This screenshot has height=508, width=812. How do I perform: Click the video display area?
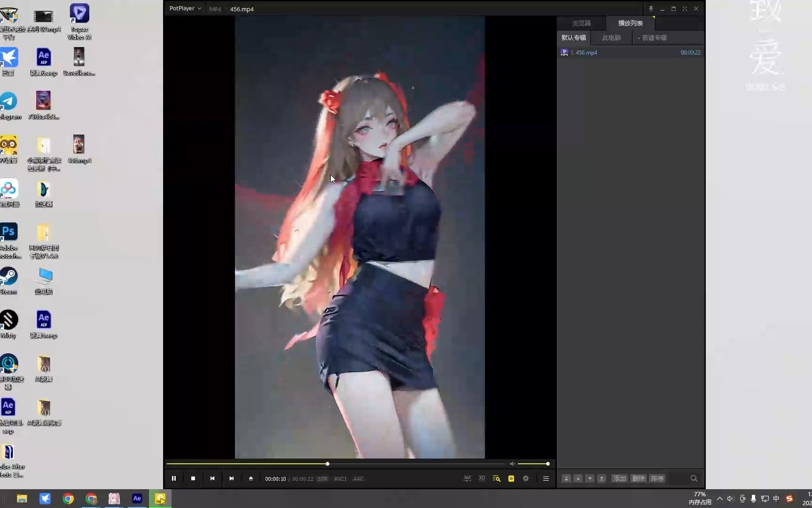[360, 237]
